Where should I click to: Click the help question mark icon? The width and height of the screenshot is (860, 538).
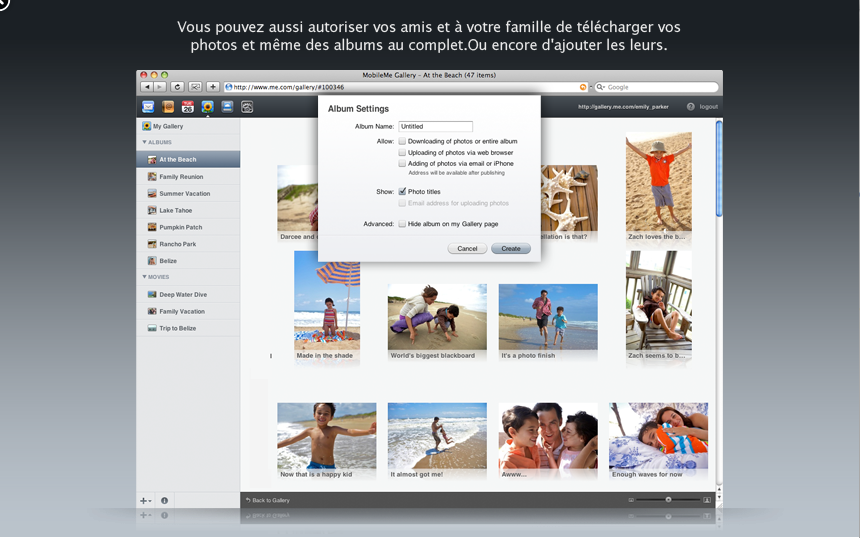pos(691,107)
